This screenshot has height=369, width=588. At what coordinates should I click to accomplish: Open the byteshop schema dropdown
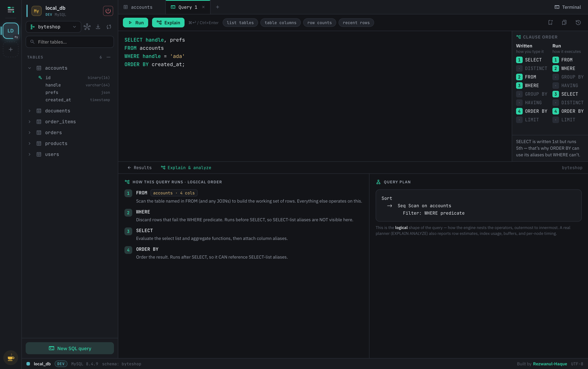click(53, 27)
